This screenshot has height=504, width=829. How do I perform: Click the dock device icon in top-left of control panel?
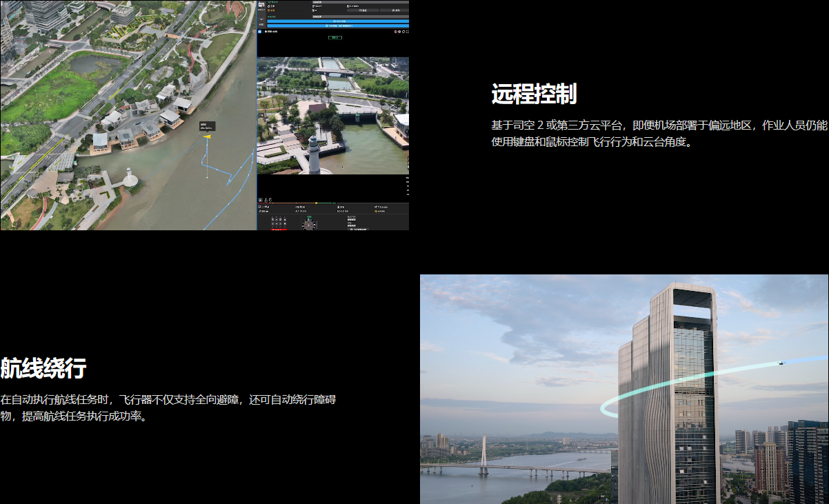pos(261,3)
